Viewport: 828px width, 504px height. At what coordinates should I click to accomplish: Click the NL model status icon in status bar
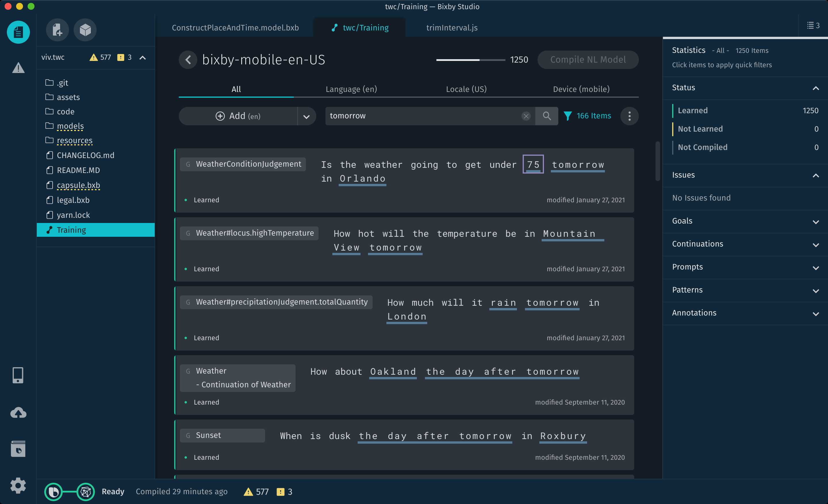(86, 492)
